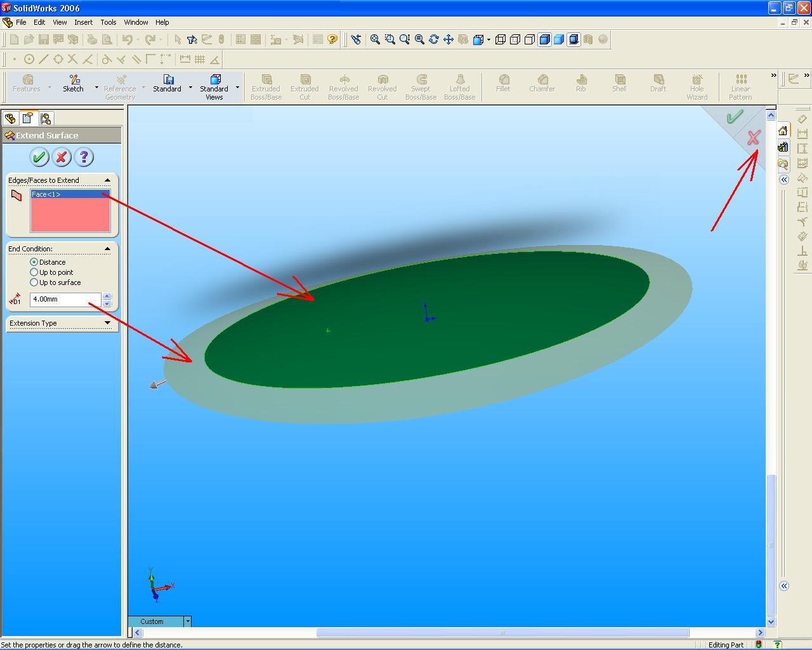Image resolution: width=812 pixels, height=650 pixels.
Task: Collapse the End Condition section
Action: [x=107, y=248]
